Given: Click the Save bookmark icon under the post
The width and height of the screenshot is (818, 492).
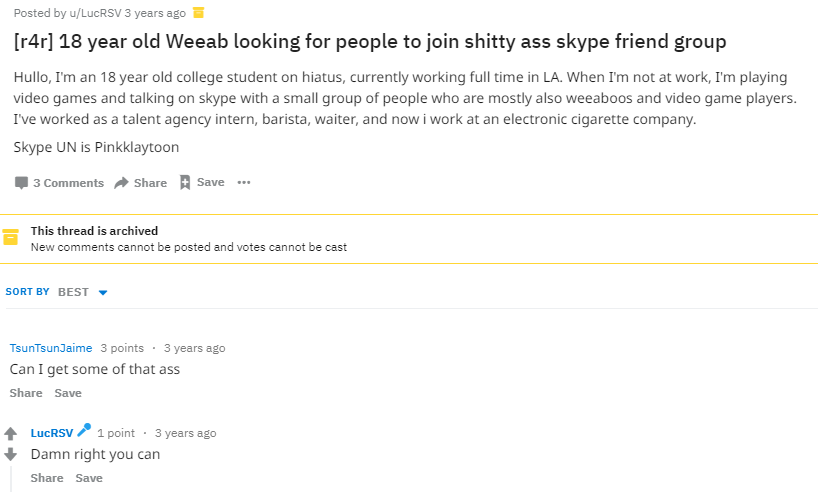Looking at the screenshot, I should tap(185, 182).
